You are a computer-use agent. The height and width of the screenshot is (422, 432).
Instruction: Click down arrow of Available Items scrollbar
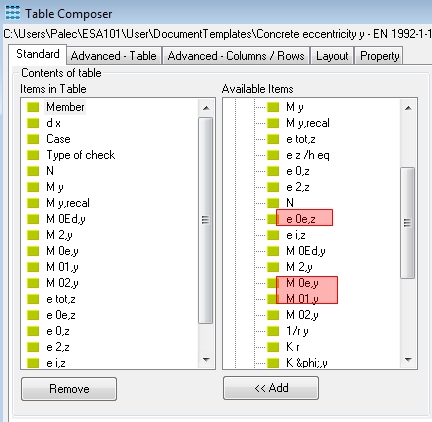pos(408,360)
